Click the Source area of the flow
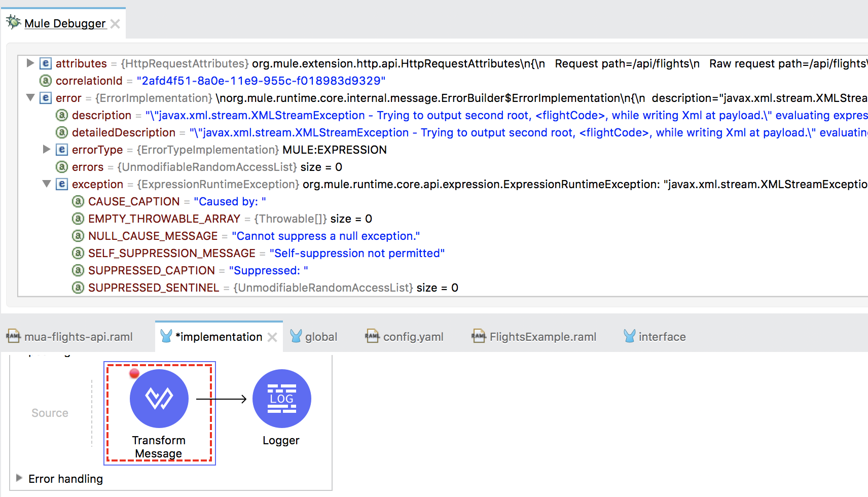868x497 pixels. coord(50,413)
